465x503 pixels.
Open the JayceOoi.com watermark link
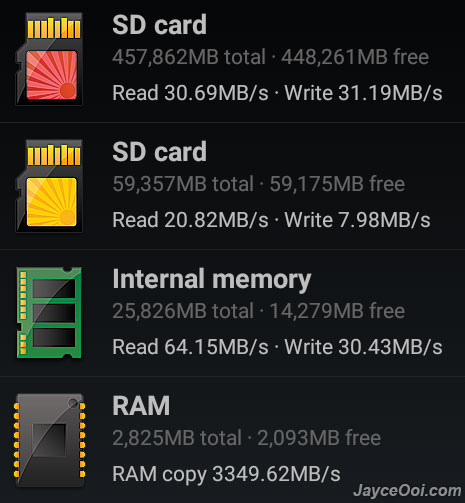[x=407, y=491]
